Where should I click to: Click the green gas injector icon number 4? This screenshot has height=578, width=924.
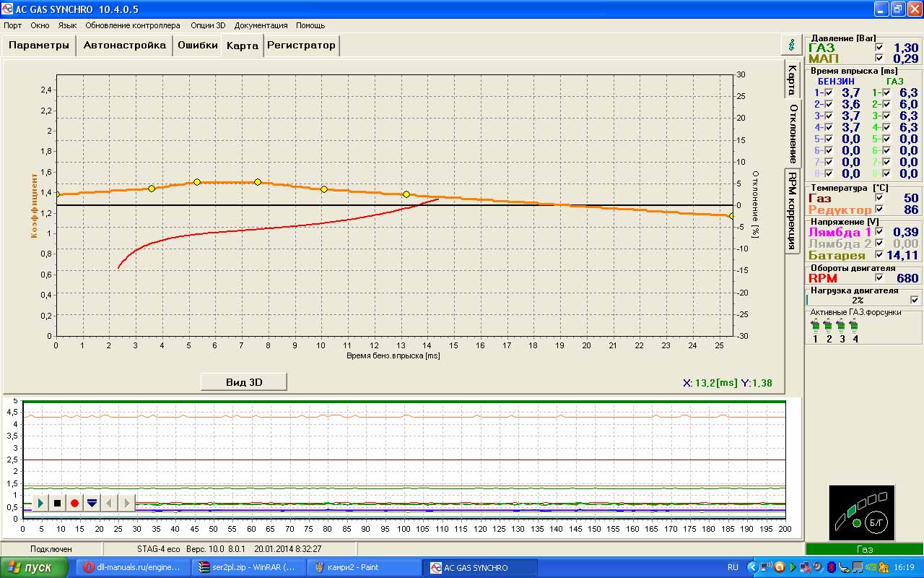pyautogui.click(x=855, y=326)
